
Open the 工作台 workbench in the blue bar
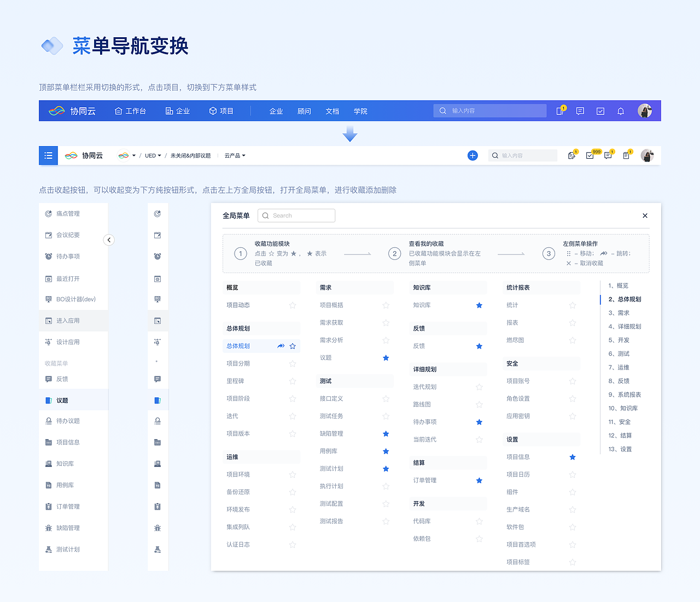[130, 111]
